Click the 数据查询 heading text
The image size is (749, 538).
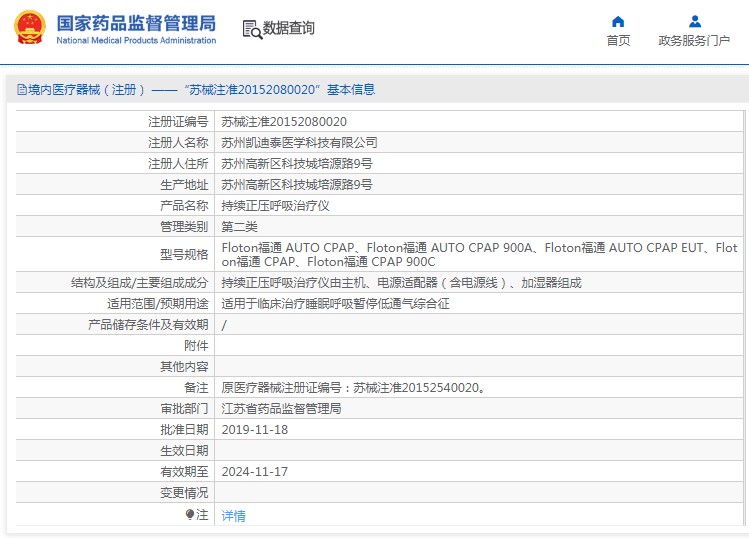(289, 29)
